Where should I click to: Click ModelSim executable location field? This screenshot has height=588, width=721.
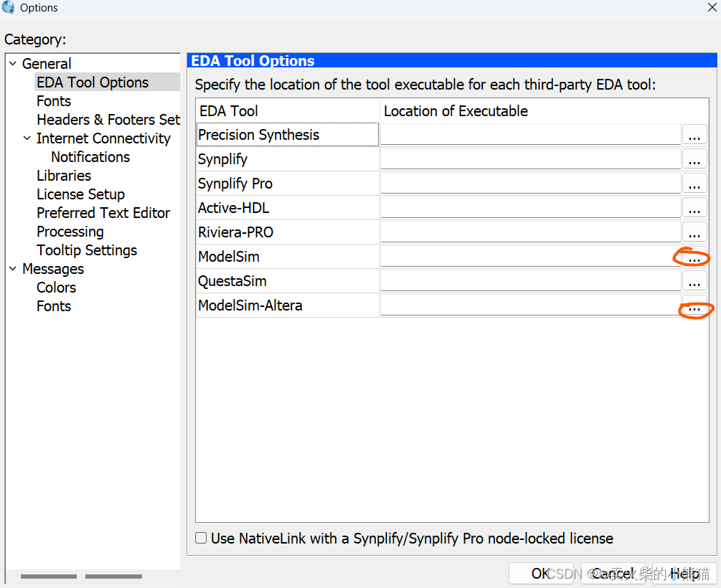pos(530,257)
